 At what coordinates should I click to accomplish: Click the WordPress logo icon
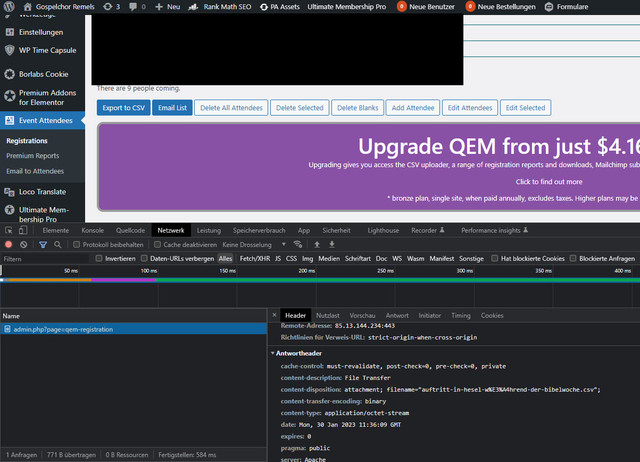coord(9,7)
